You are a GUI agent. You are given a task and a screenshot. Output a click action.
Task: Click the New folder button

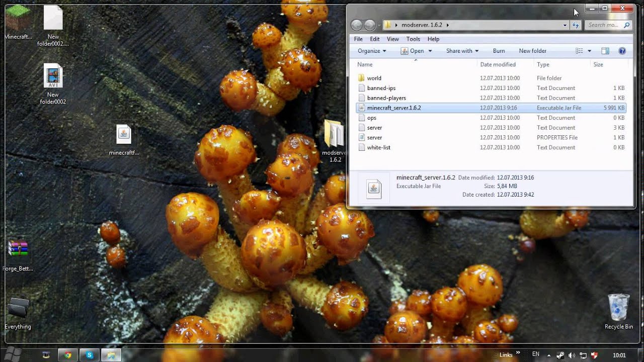tap(532, 51)
